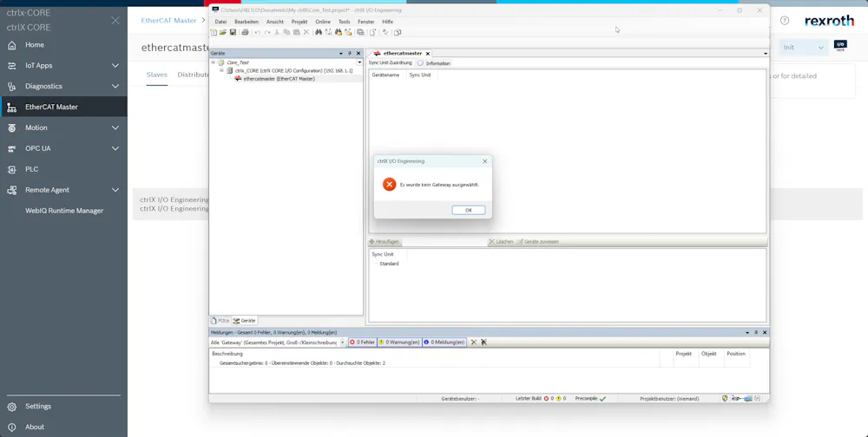868x437 pixels.
Task: Open the message category dropdown
Action: pyautogui.click(x=342, y=342)
